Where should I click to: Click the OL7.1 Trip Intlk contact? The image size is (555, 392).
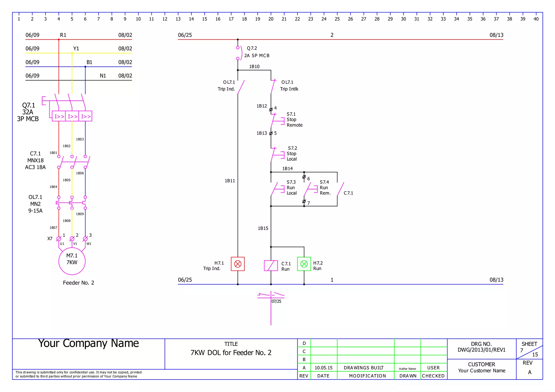[273, 87]
